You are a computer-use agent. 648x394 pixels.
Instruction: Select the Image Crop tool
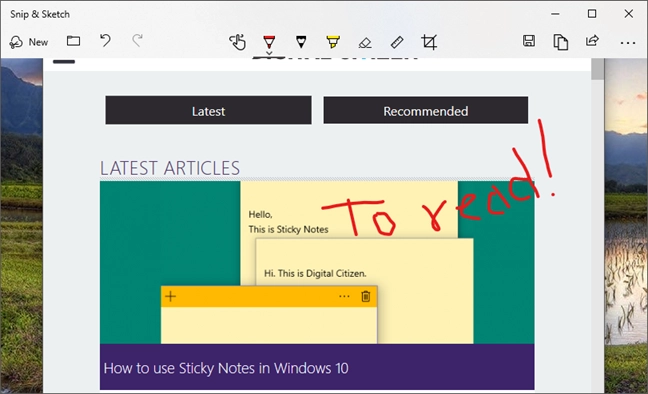(x=429, y=42)
